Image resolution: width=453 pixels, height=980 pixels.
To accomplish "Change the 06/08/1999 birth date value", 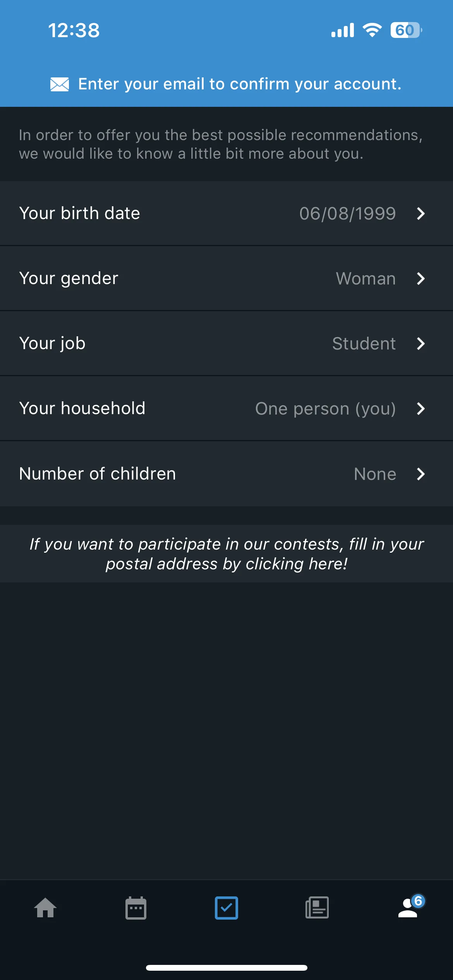I will click(348, 214).
